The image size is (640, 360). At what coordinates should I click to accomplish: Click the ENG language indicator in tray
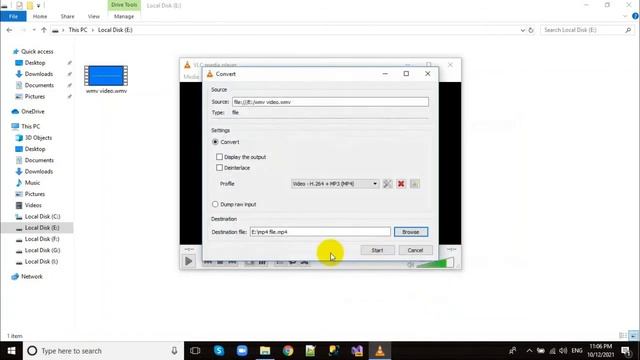point(577,351)
